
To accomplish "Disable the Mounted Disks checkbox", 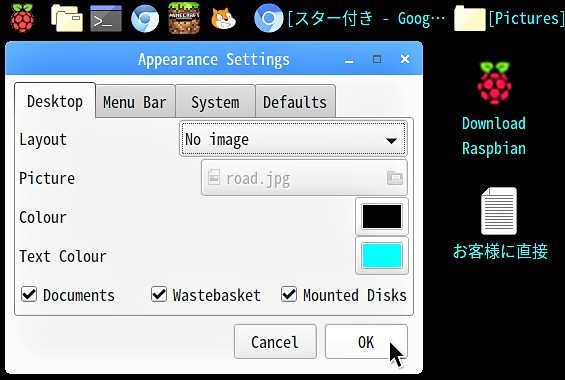I will click(x=289, y=294).
